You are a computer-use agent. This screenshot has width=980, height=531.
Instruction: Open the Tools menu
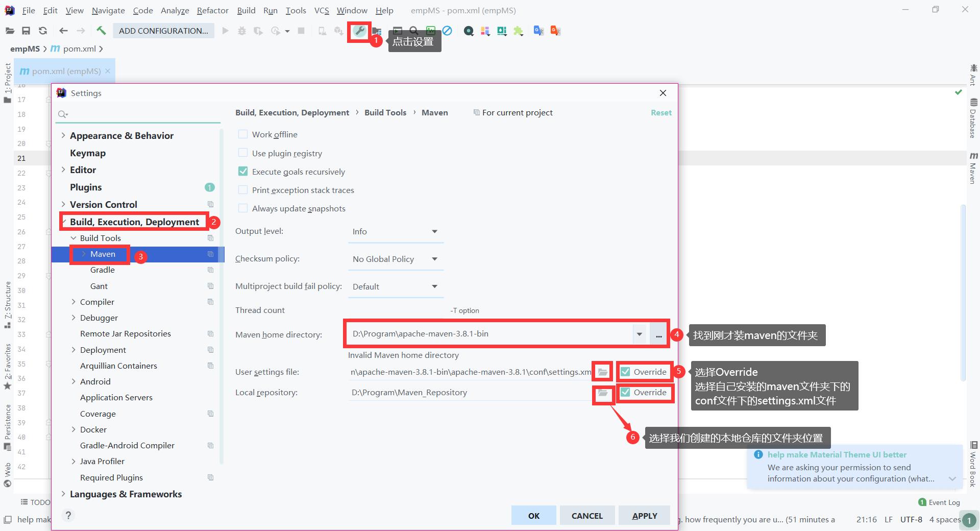[296, 10]
